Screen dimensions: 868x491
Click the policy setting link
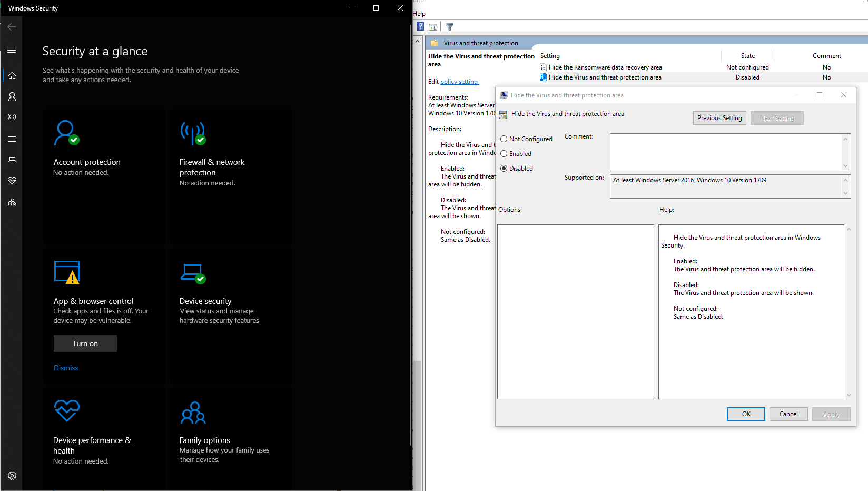459,82
